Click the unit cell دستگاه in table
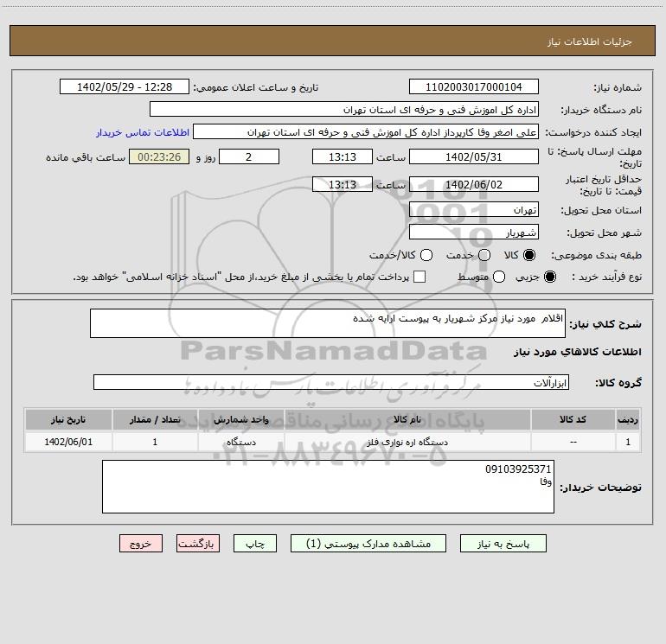Image resolution: width=666 pixels, height=644 pixels. click(240, 442)
